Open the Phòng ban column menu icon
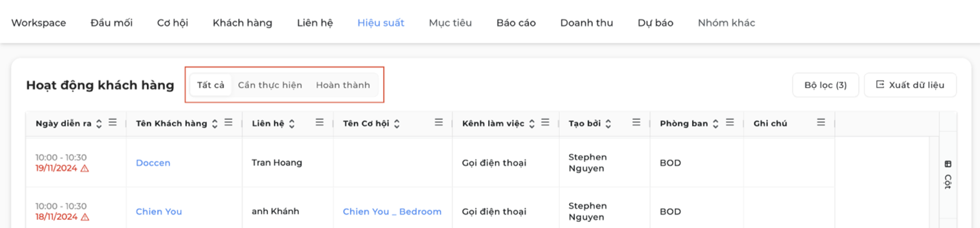This screenshot has height=228, width=980. pyautogui.click(x=730, y=122)
